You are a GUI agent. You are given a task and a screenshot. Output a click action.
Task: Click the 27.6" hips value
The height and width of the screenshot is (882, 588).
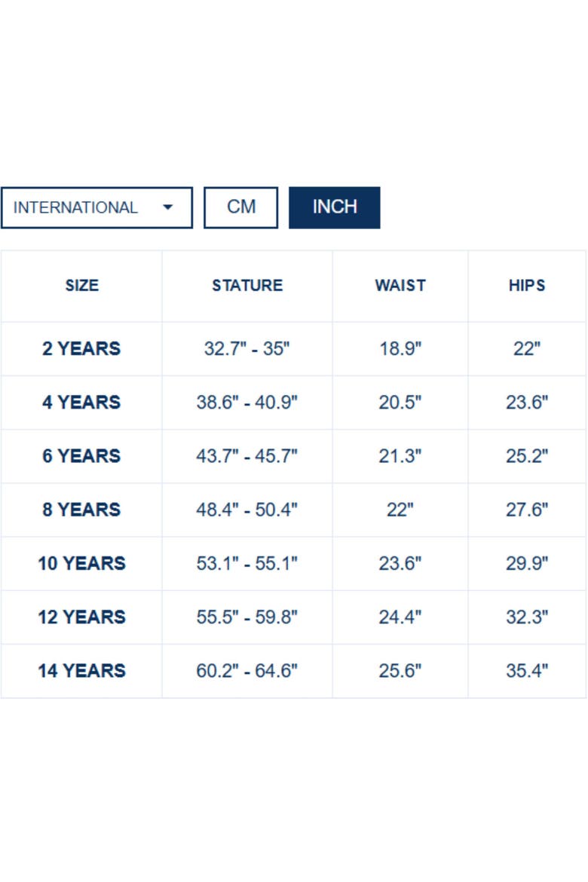pos(527,510)
